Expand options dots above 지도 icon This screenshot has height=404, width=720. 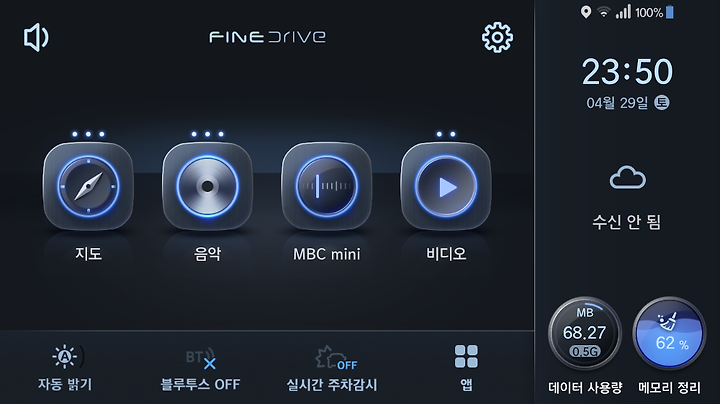88,134
